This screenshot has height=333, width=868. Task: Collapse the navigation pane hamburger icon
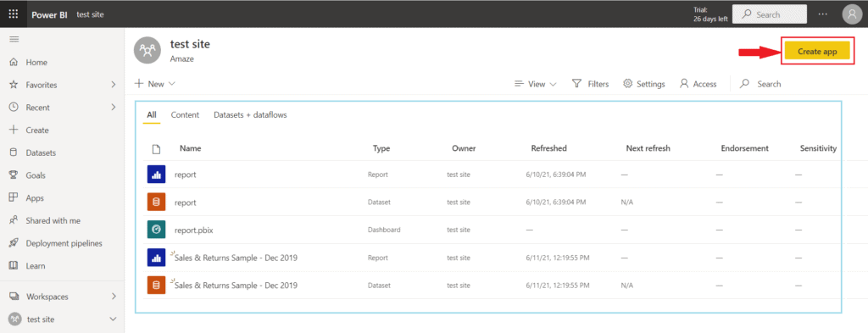[14, 39]
